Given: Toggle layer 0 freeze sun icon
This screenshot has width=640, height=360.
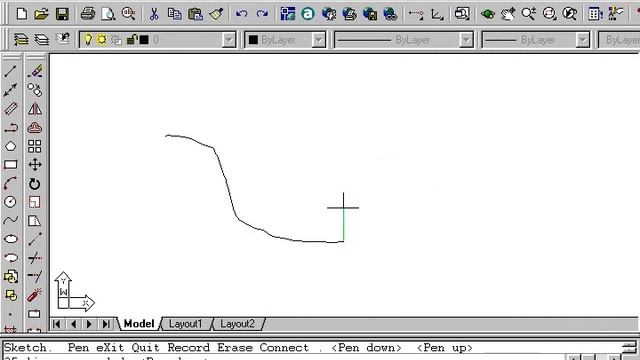Looking at the screenshot, I should (102, 40).
